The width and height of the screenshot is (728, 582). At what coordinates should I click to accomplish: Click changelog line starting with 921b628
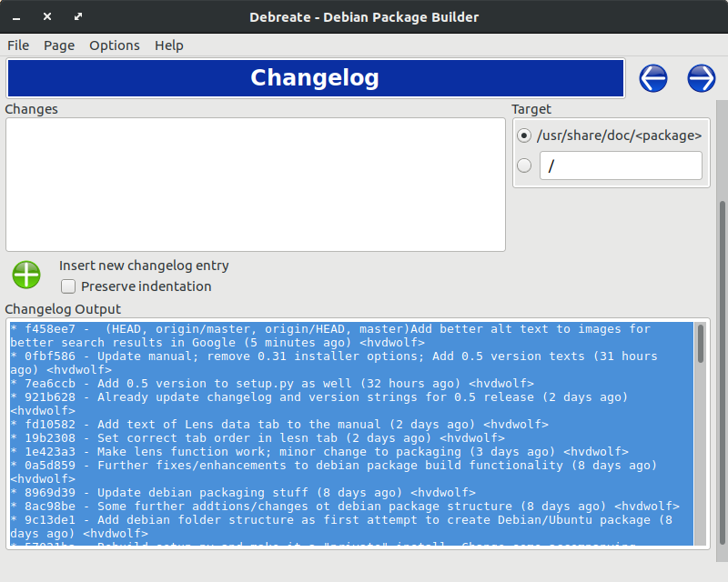pos(319,404)
